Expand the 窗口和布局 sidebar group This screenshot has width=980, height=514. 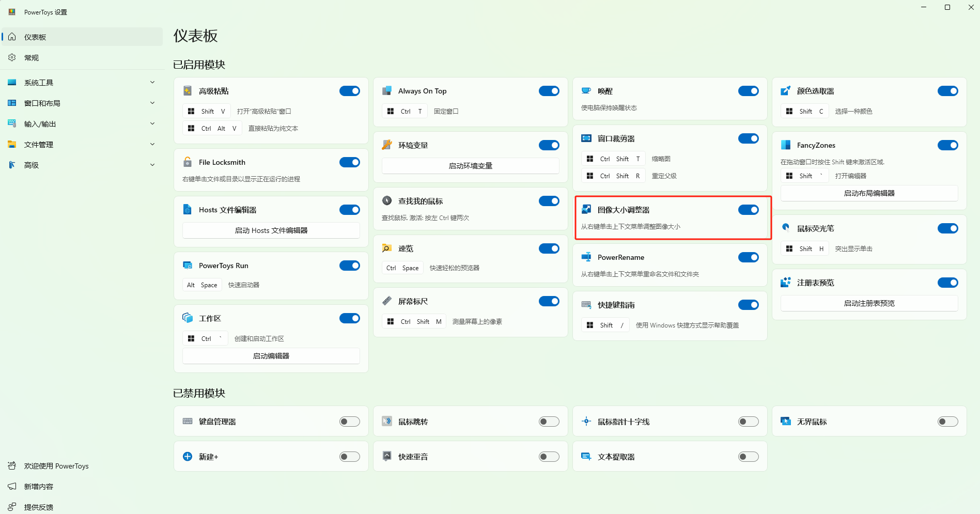pyautogui.click(x=82, y=103)
